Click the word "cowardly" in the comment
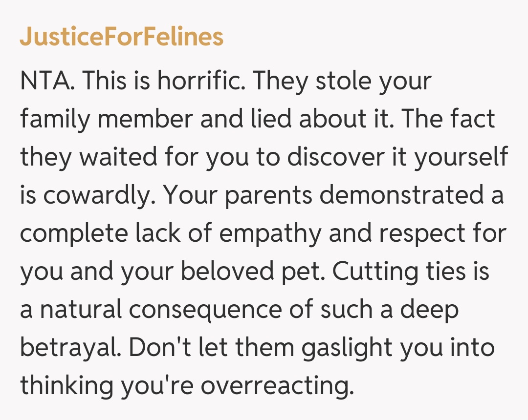The height and width of the screenshot is (420, 528). (x=97, y=195)
